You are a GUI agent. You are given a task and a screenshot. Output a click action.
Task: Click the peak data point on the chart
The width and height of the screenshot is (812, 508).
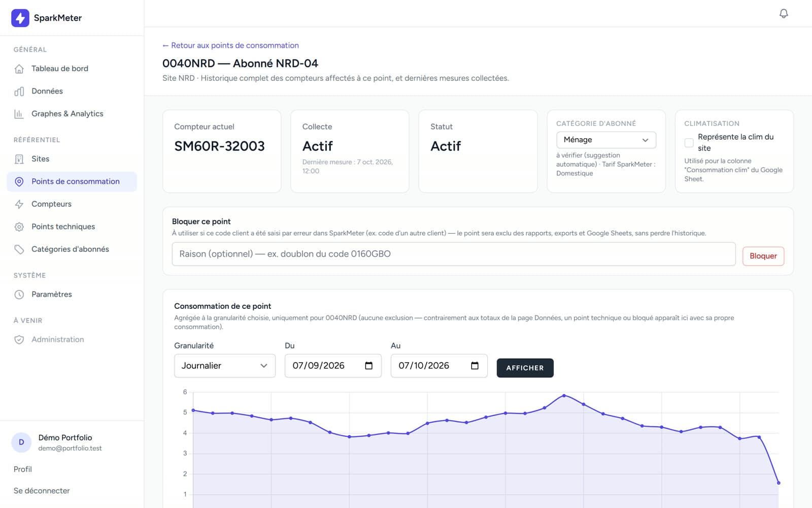coord(564,395)
